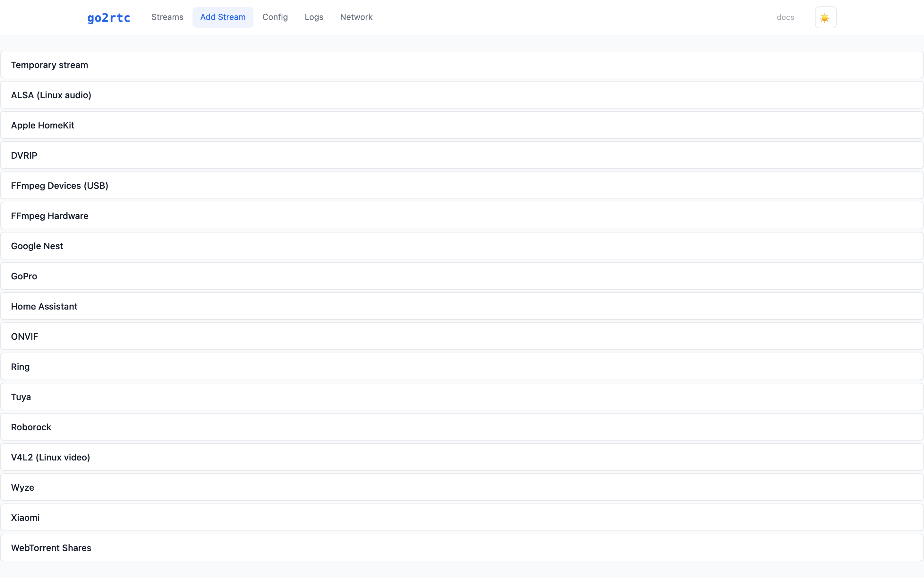Screen dimensions: 924x578
Task: Select the Add Stream tab
Action: 223,17
